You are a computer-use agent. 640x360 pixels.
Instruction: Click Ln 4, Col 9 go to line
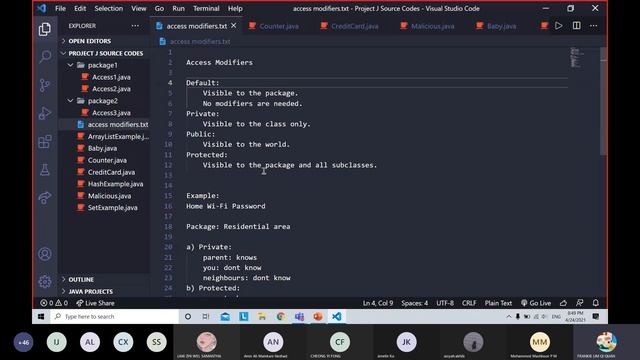[x=378, y=303]
